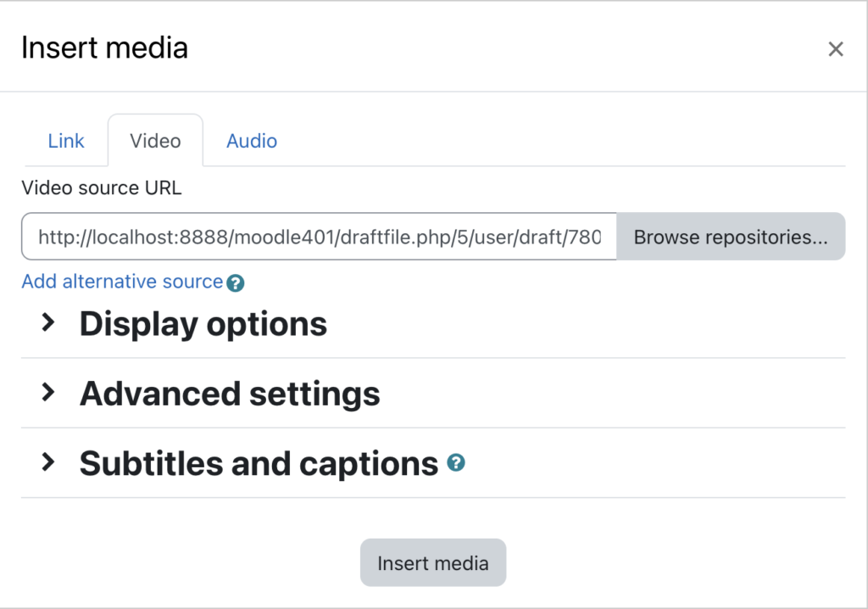Select the Video tab

point(156,141)
